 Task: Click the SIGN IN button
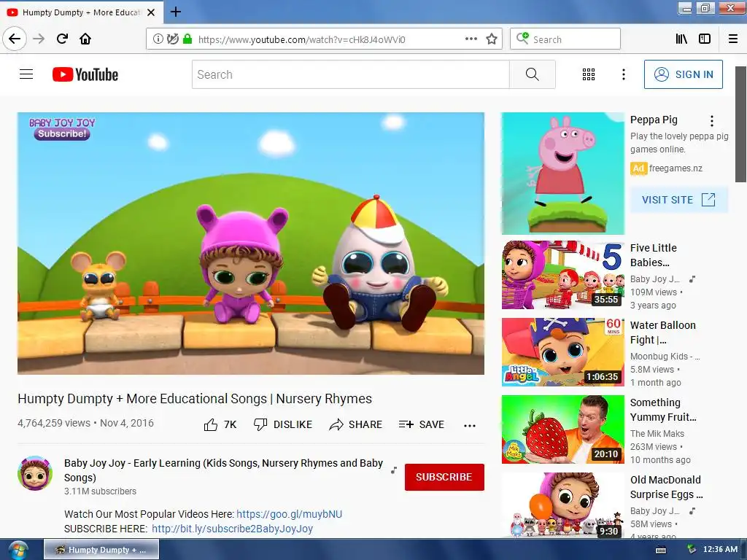pyautogui.click(x=683, y=74)
